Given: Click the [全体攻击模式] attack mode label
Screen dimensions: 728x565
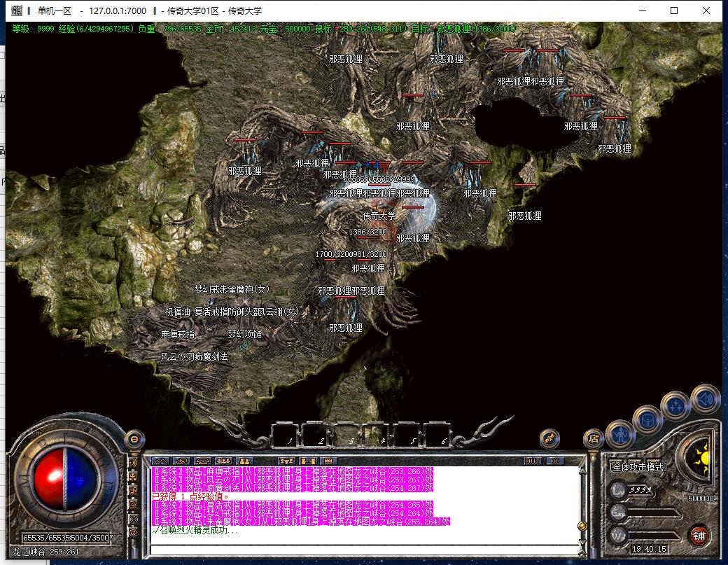Looking at the screenshot, I should pyautogui.click(x=638, y=466).
